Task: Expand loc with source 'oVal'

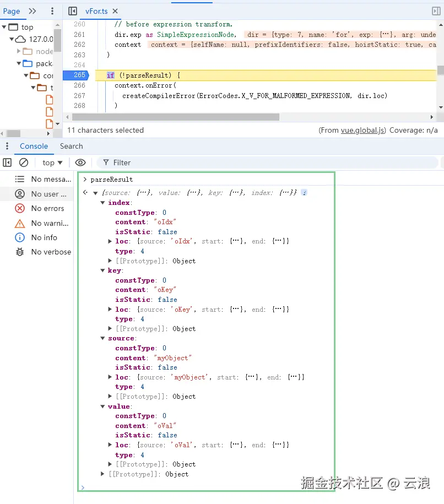Action: (110, 445)
